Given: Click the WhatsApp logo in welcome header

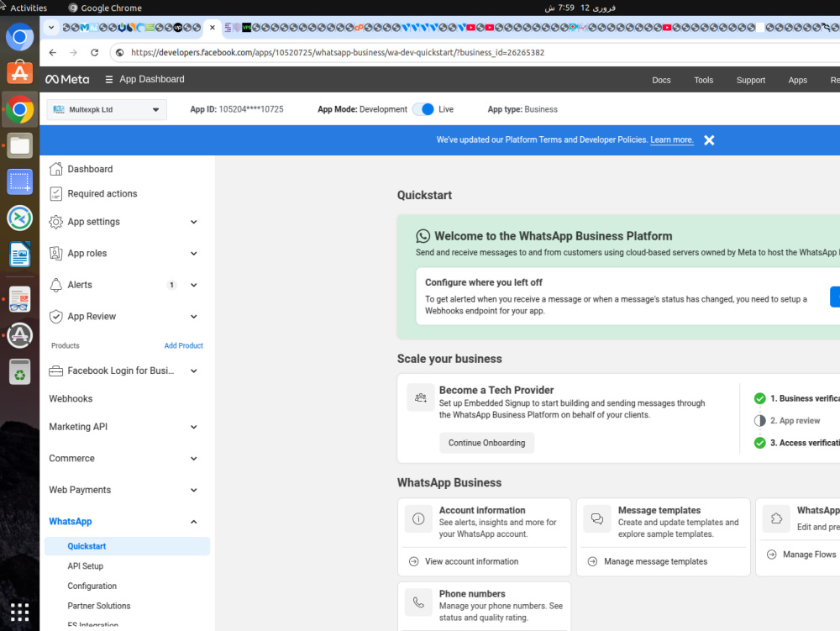Looking at the screenshot, I should (423, 236).
